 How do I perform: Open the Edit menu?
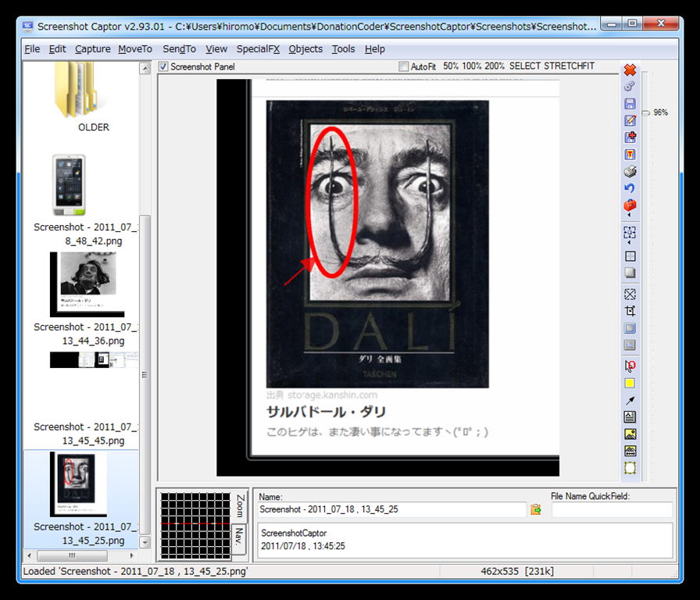click(x=57, y=49)
